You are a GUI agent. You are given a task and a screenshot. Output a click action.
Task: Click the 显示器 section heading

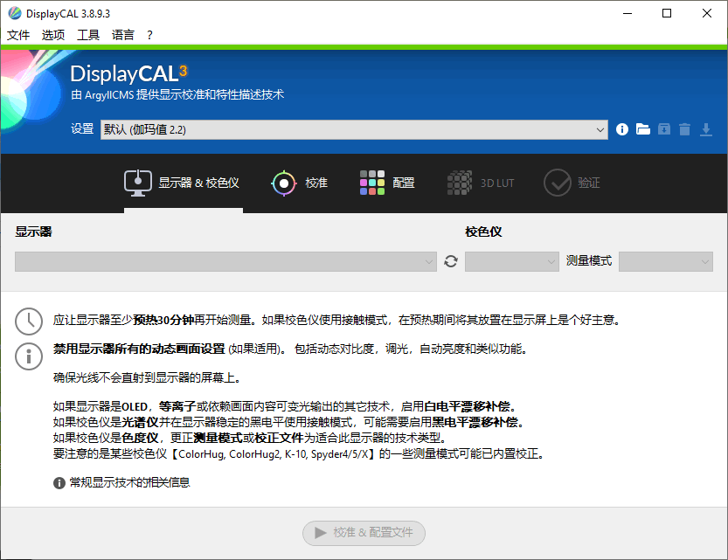(33, 232)
